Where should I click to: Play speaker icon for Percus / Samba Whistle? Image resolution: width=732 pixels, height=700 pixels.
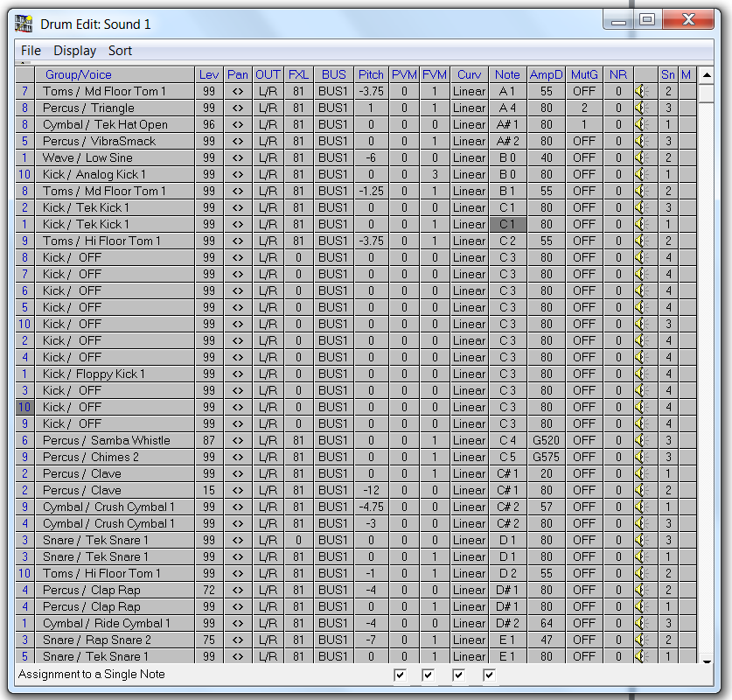pos(642,440)
